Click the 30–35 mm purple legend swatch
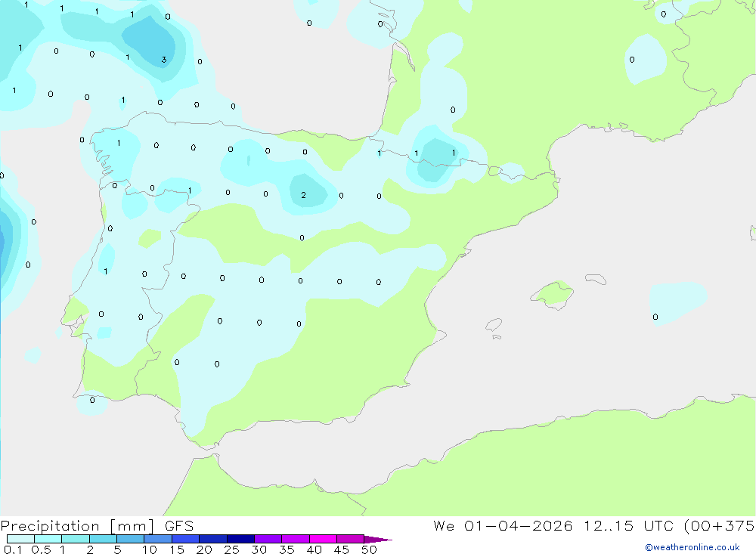The image size is (756, 554). click(268, 539)
